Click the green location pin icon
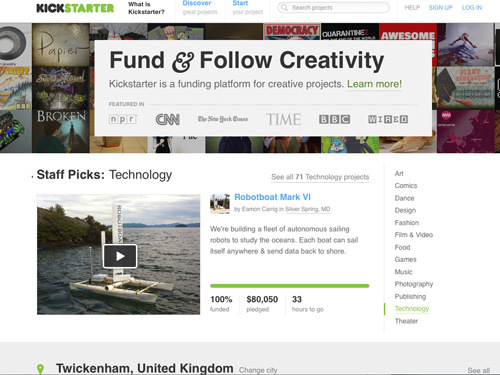Viewport: 500px width, 375px height. (40, 369)
